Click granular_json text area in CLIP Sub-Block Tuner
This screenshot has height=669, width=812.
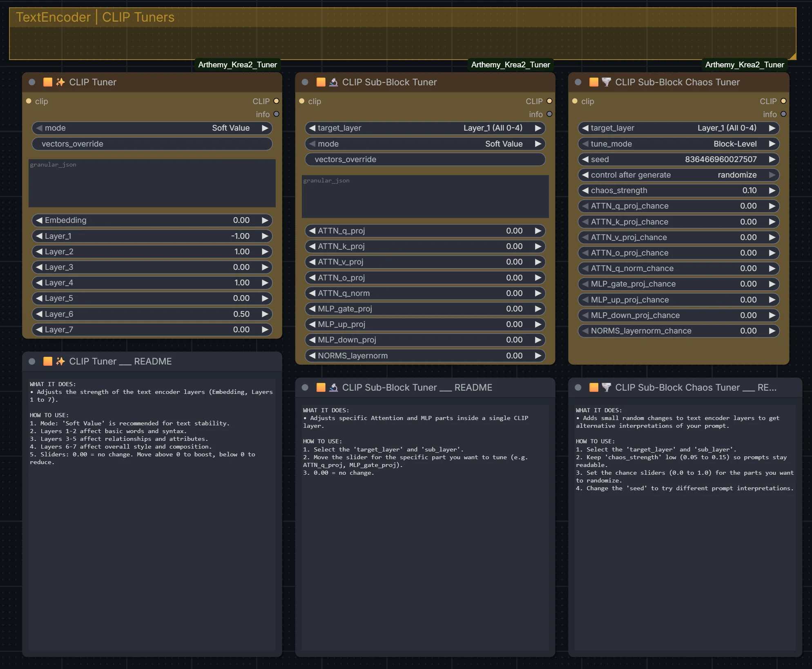click(425, 196)
